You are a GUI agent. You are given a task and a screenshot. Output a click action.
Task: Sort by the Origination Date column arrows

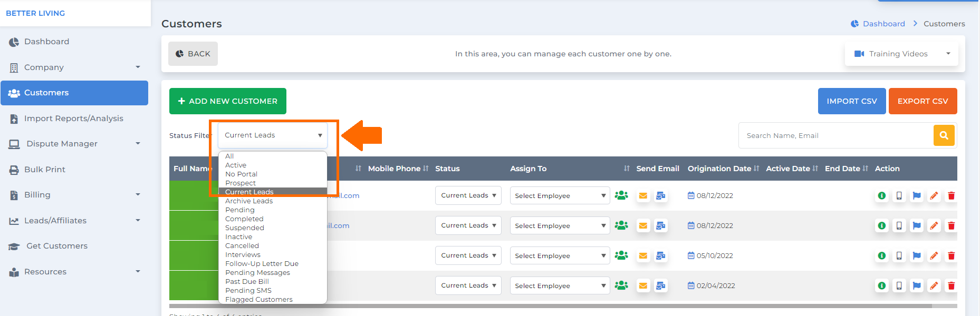click(x=756, y=169)
